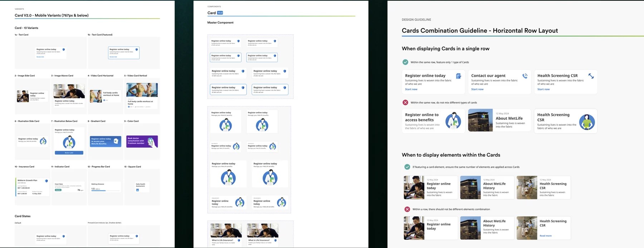Click the shield icon in the 1a Text Card
Viewport: 644px width, 248px height.
pos(64,50)
